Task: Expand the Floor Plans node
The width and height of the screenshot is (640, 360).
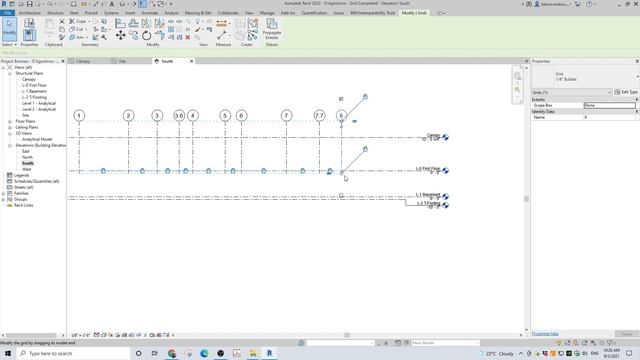Action: (10, 121)
